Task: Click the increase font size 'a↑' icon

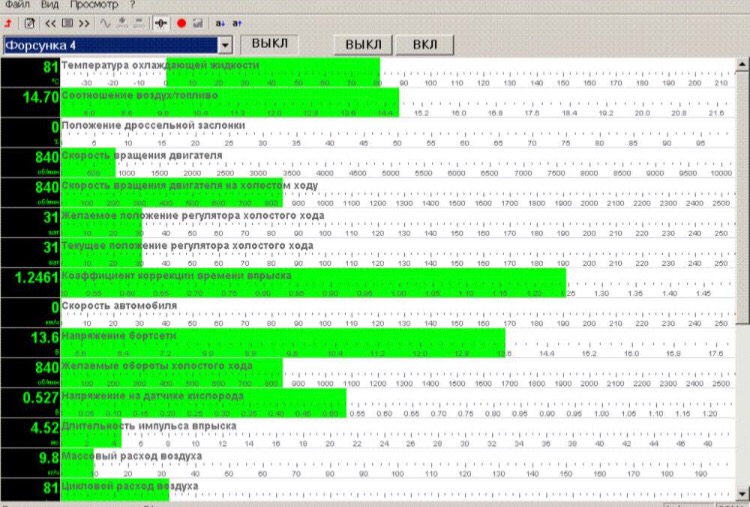Action: [x=237, y=22]
